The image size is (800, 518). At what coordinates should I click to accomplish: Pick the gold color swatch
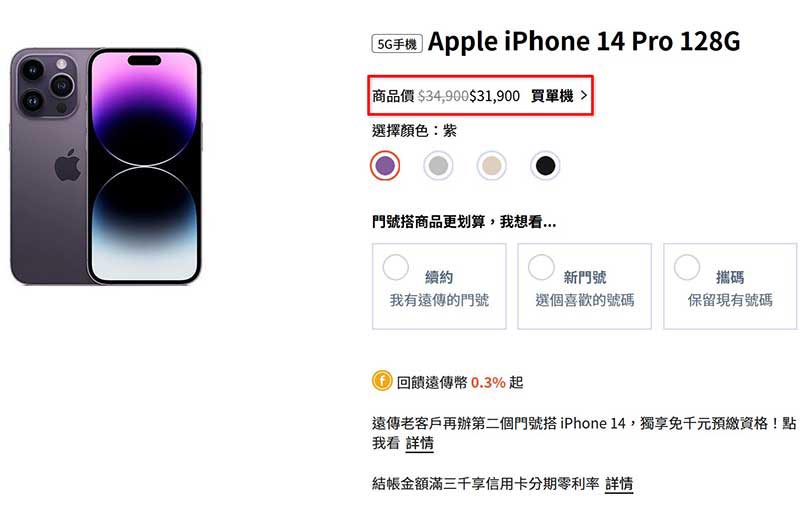[492, 165]
